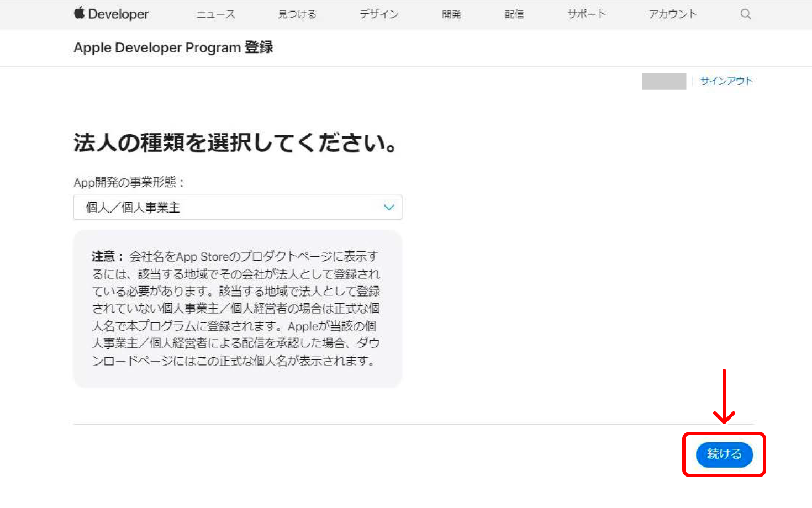Click the Apple logo icon

pos(80,13)
